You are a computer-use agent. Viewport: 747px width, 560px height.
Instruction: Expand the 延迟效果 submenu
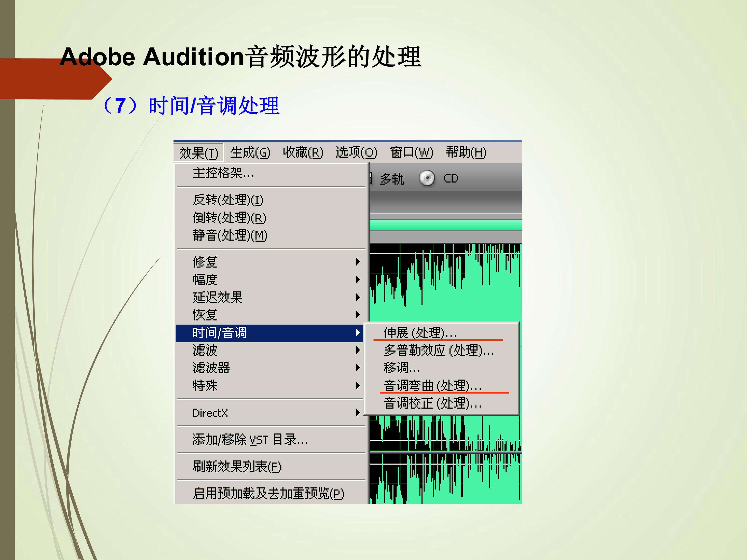(270, 297)
